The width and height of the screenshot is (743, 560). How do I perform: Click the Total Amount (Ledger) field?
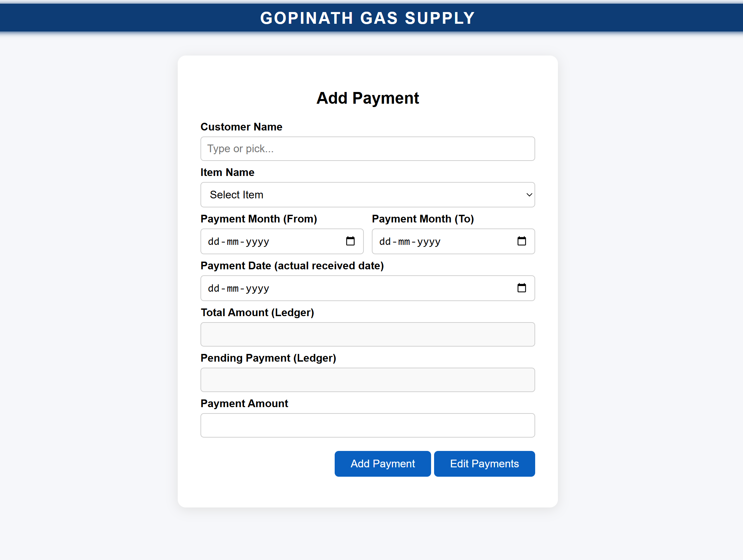pyautogui.click(x=367, y=335)
